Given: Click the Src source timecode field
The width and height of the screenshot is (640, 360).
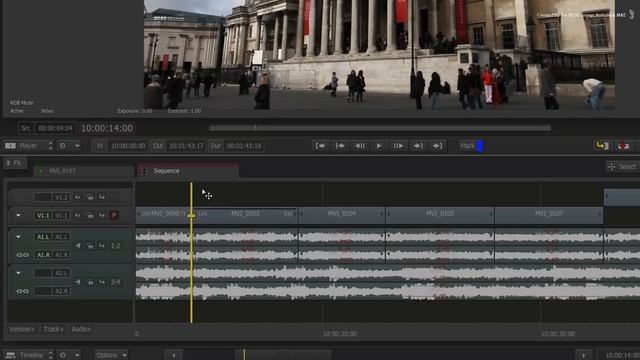Looking at the screenshot, I should pos(55,128).
